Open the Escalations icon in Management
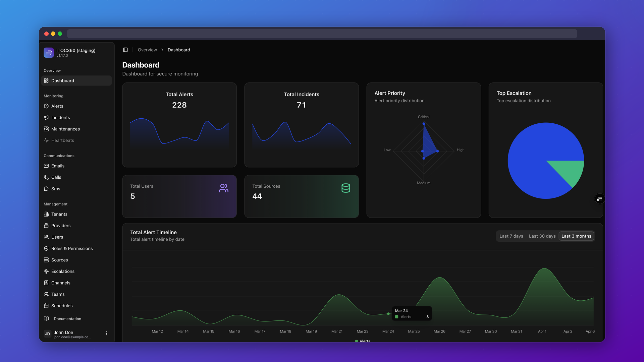The width and height of the screenshot is (644, 362). coord(46,271)
